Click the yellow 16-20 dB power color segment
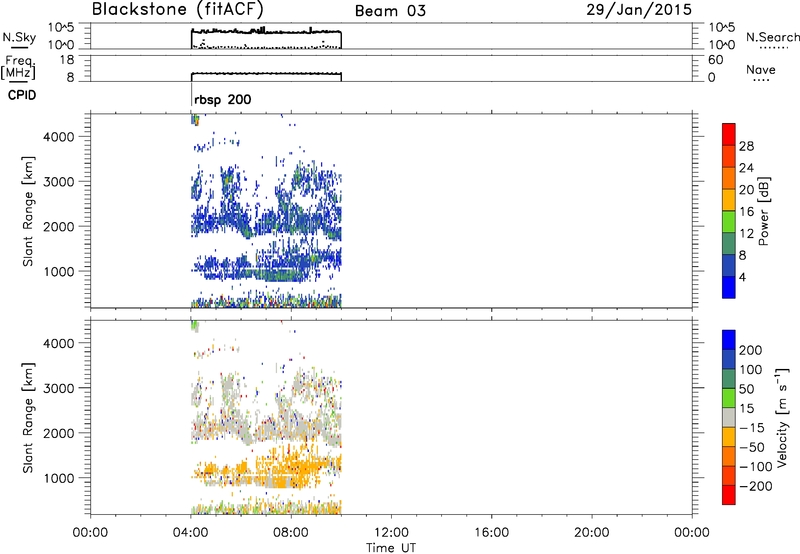 [729, 200]
